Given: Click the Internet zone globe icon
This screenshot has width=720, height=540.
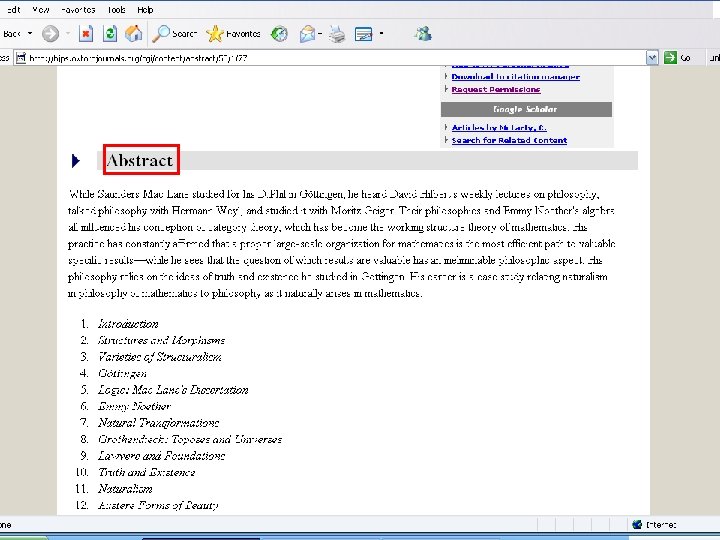Looking at the screenshot, I should 637,524.
